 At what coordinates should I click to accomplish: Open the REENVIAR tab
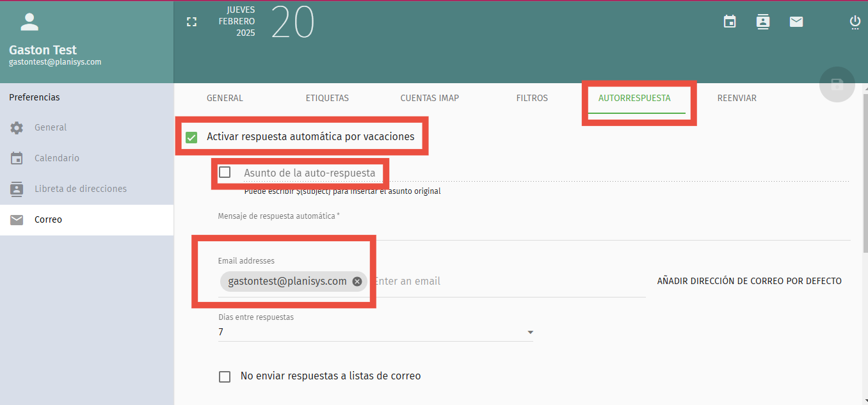pos(737,98)
